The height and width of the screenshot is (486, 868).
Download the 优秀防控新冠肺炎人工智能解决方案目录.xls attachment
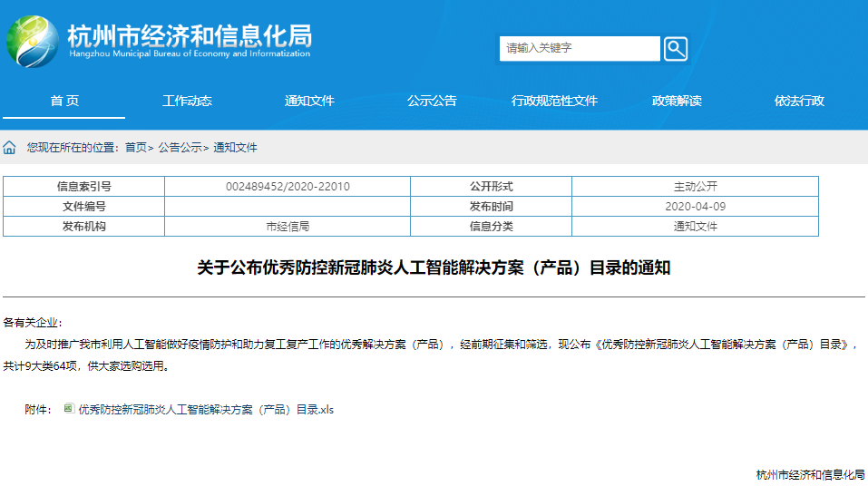(206, 410)
